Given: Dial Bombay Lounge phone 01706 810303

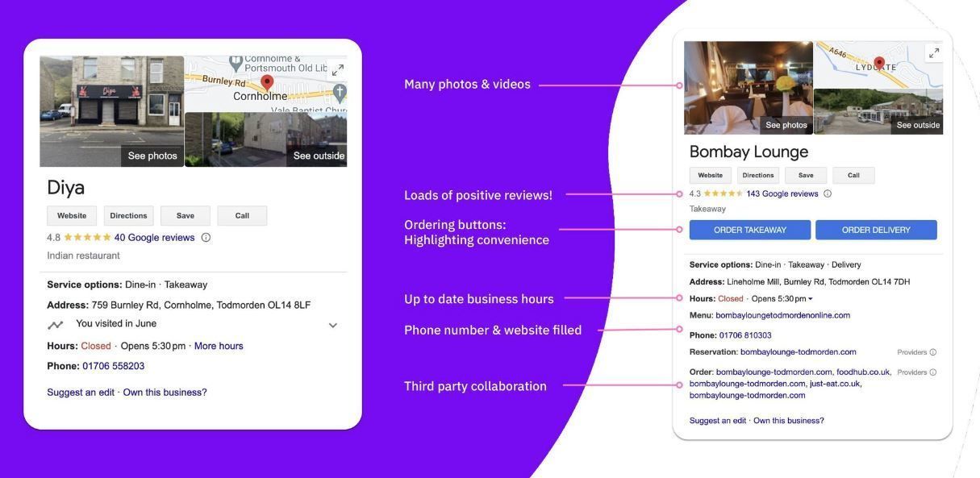Looking at the screenshot, I should (745, 335).
